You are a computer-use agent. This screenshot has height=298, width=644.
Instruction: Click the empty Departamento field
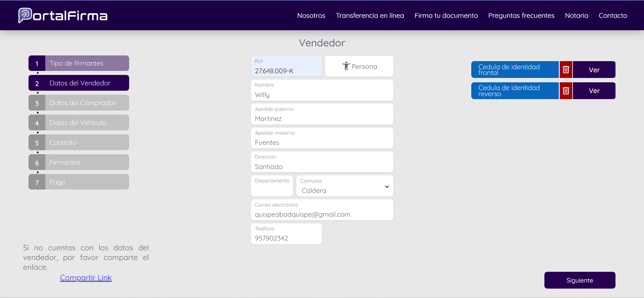272,190
